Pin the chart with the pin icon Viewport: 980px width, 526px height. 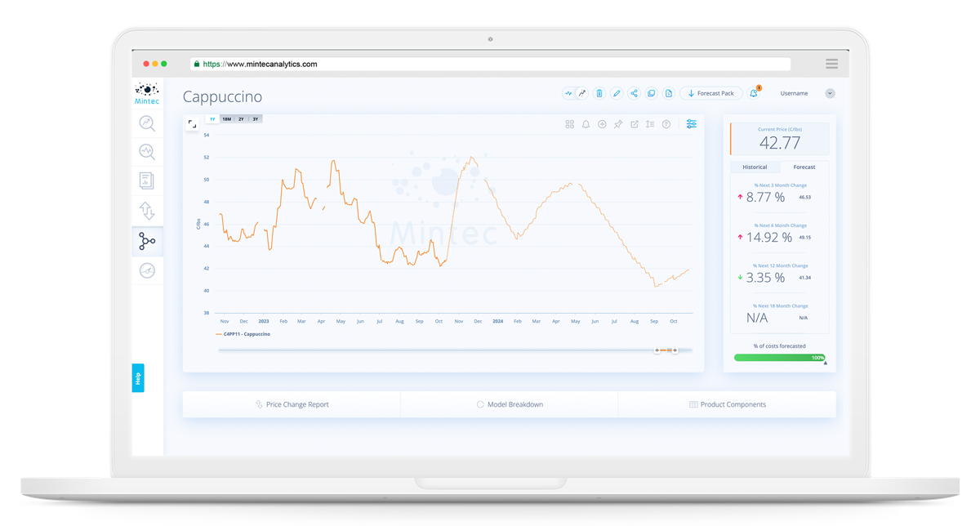click(x=618, y=124)
